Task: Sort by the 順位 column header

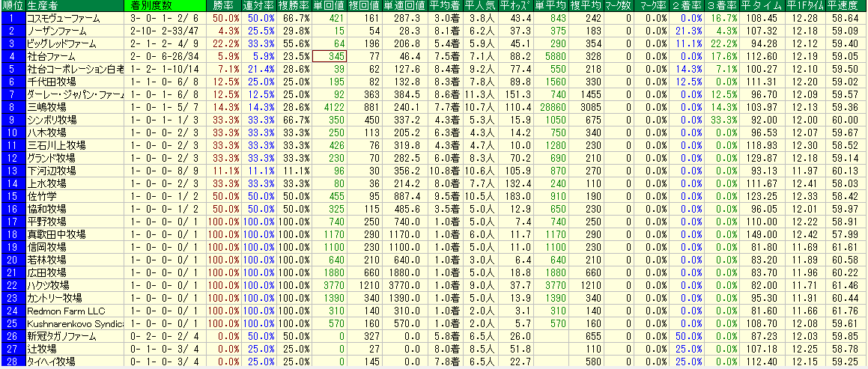Action: point(13,6)
